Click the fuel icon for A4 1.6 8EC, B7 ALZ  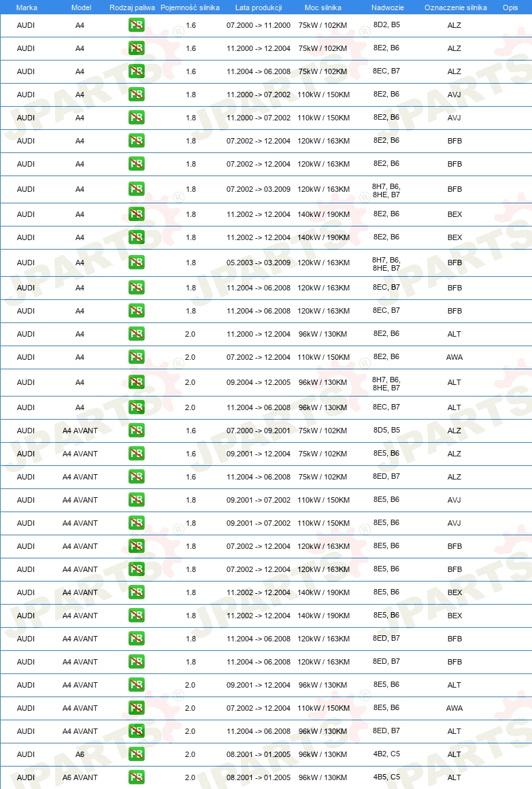136,71
